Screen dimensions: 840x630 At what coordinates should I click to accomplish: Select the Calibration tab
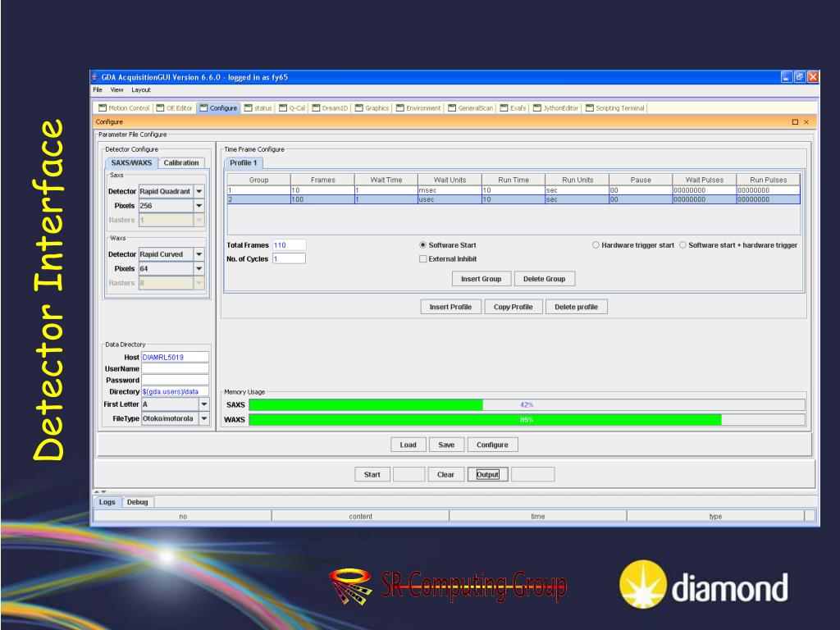tap(181, 163)
